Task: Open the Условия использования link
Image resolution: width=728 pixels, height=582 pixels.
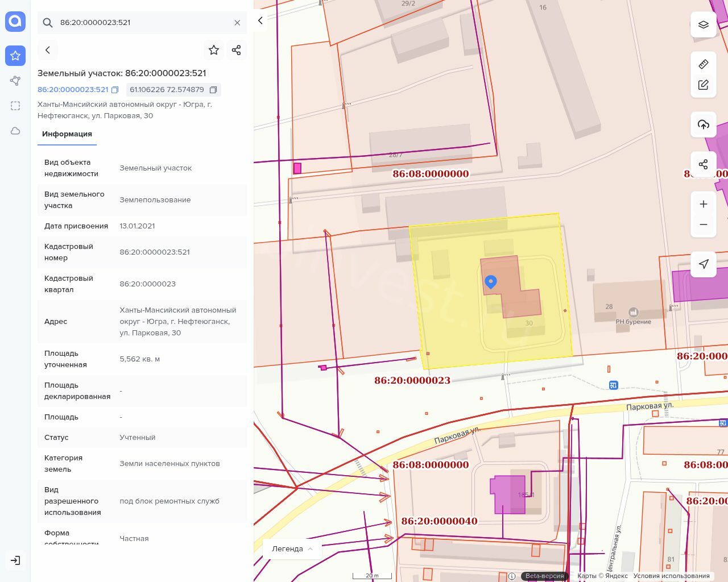Action: [671, 576]
